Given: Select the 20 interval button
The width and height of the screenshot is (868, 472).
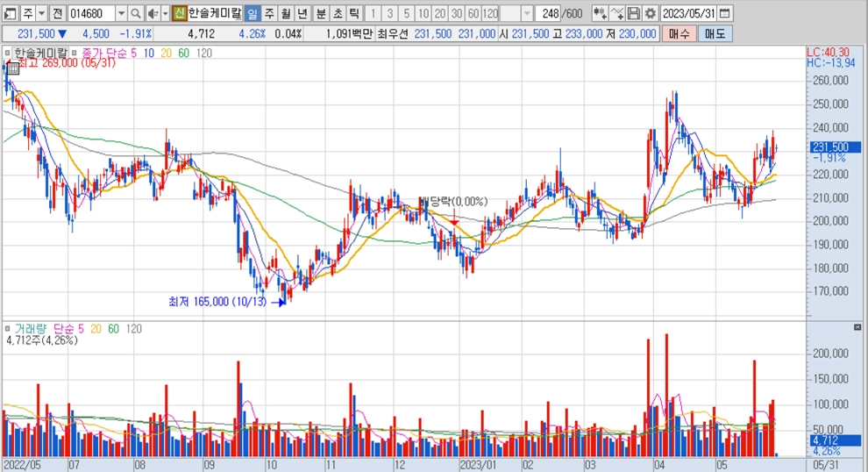Looking at the screenshot, I should point(440,13).
